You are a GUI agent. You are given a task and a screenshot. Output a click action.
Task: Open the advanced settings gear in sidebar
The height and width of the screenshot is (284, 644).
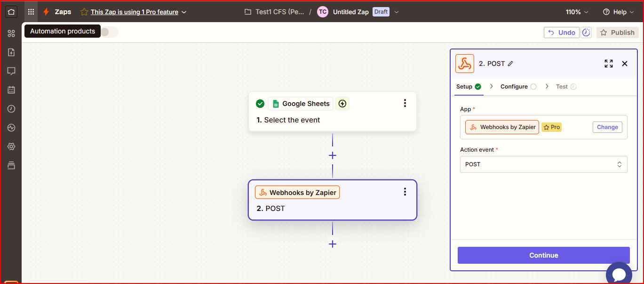pos(11,146)
